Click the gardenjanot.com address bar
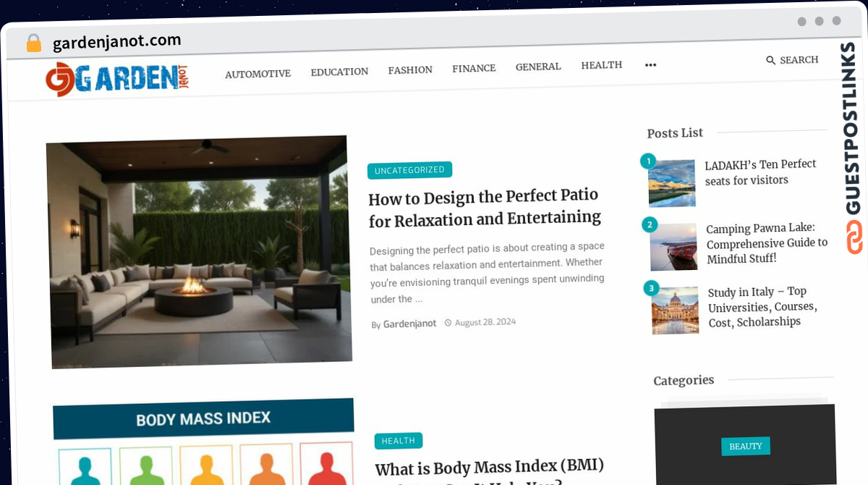This screenshot has width=868, height=485. pos(116,42)
